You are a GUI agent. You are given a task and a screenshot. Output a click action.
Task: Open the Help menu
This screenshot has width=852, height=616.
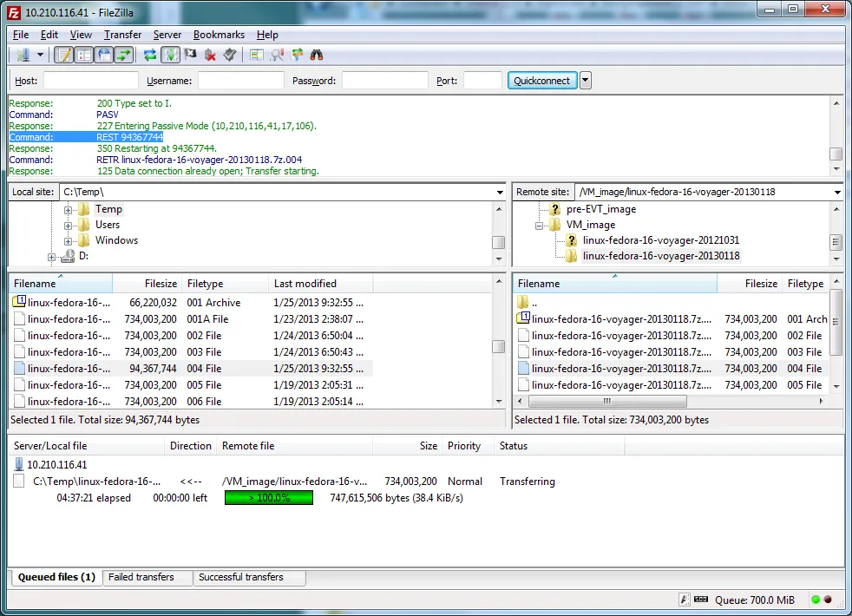[x=267, y=35]
